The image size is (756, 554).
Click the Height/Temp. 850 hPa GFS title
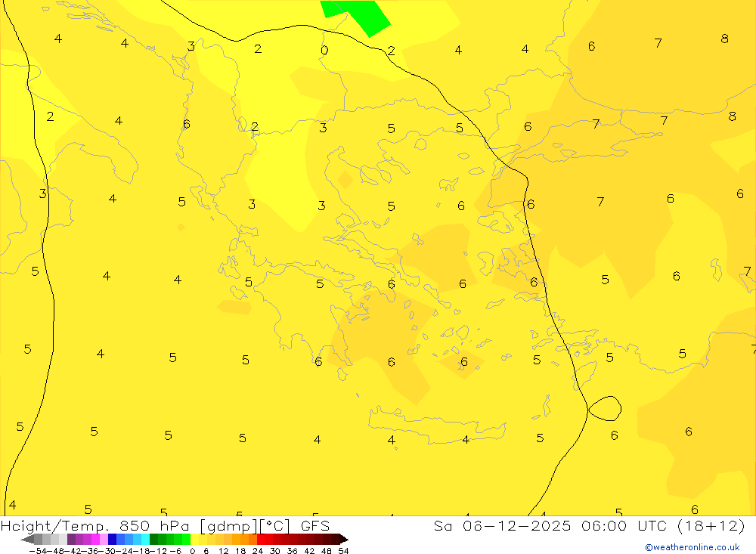(x=165, y=525)
